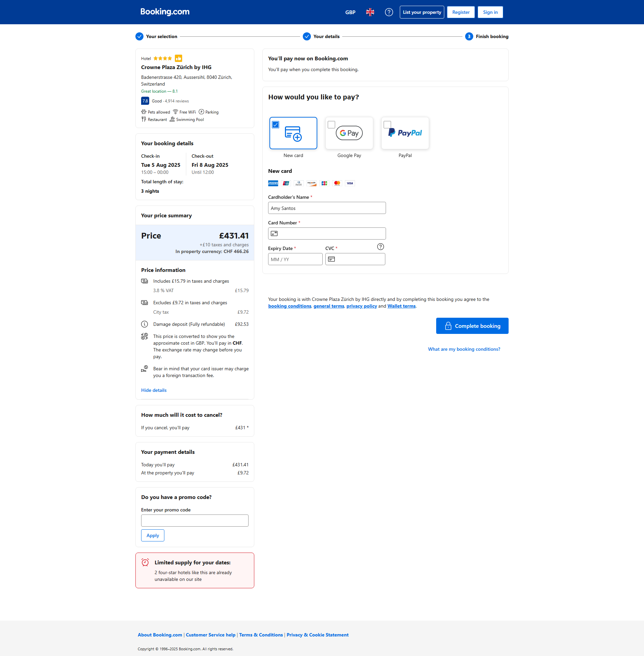Open About Booking.com footer link
The image size is (644, 656).
point(160,635)
